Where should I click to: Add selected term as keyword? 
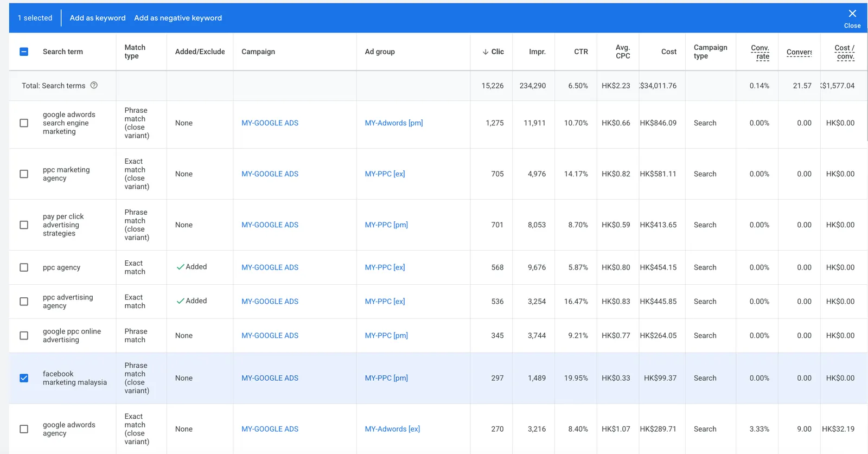(98, 18)
